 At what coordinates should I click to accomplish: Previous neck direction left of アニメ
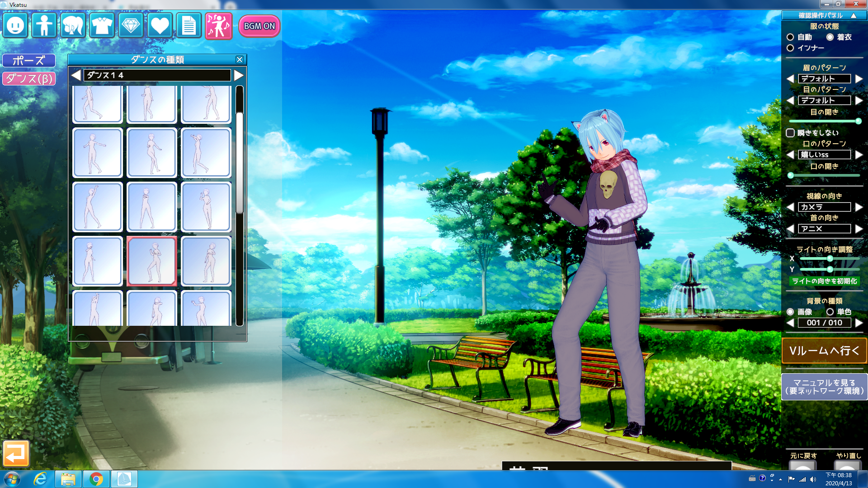click(790, 229)
